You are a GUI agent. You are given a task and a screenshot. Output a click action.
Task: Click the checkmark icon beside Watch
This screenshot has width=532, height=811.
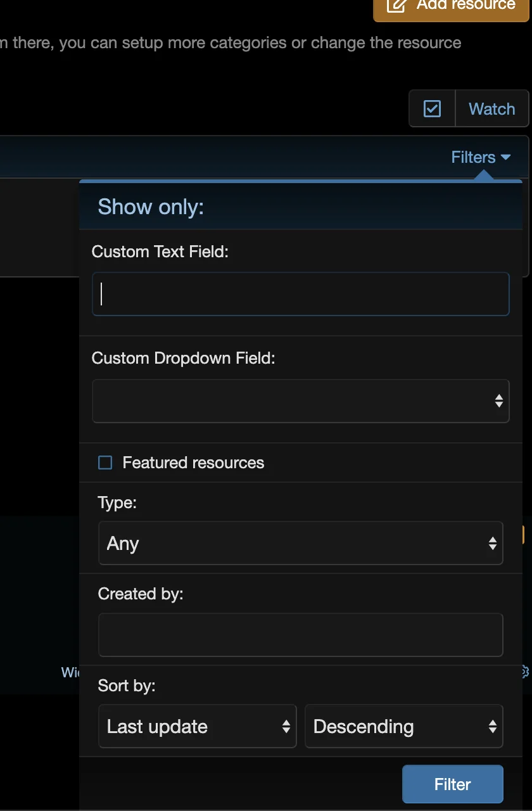click(x=432, y=109)
